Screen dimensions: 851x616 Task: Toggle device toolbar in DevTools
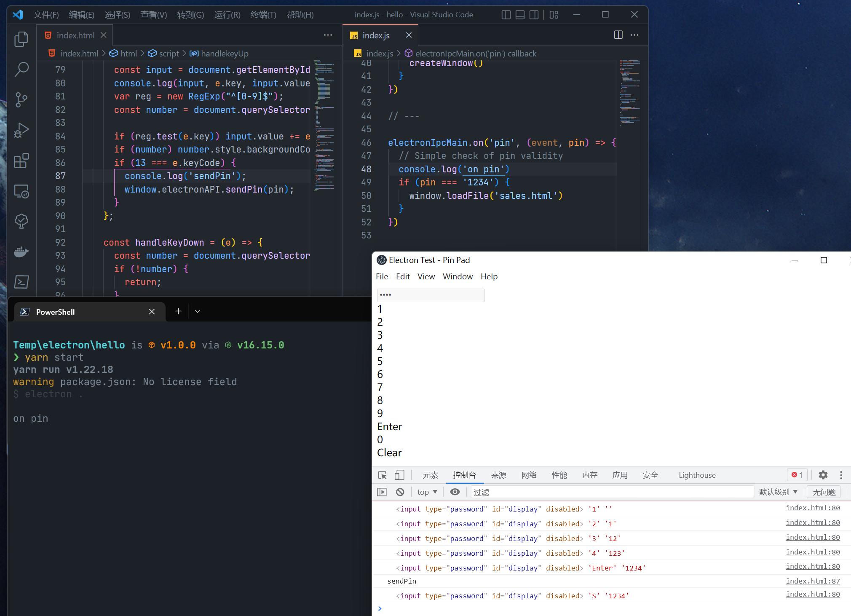(399, 475)
